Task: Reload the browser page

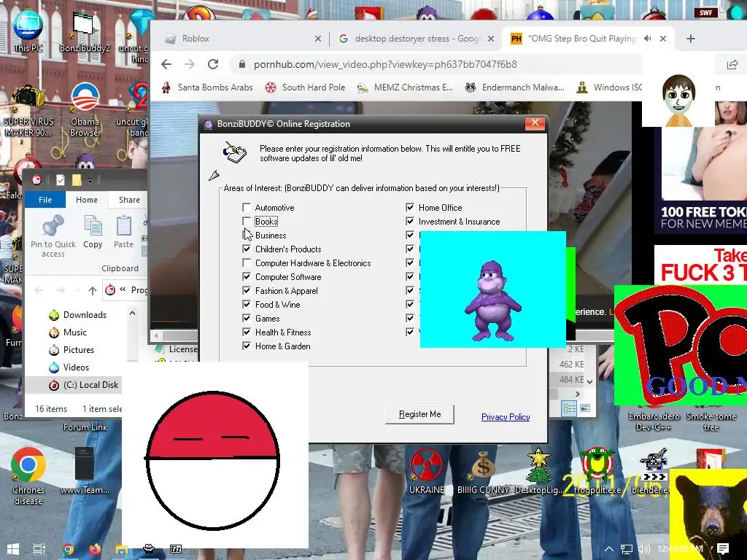Action: coord(213,64)
